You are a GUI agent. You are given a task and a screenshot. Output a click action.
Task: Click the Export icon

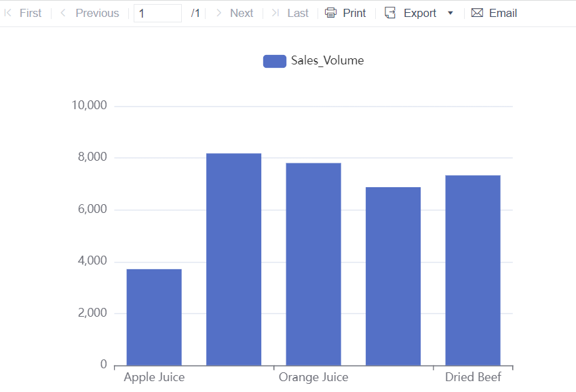click(x=389, y=13)
